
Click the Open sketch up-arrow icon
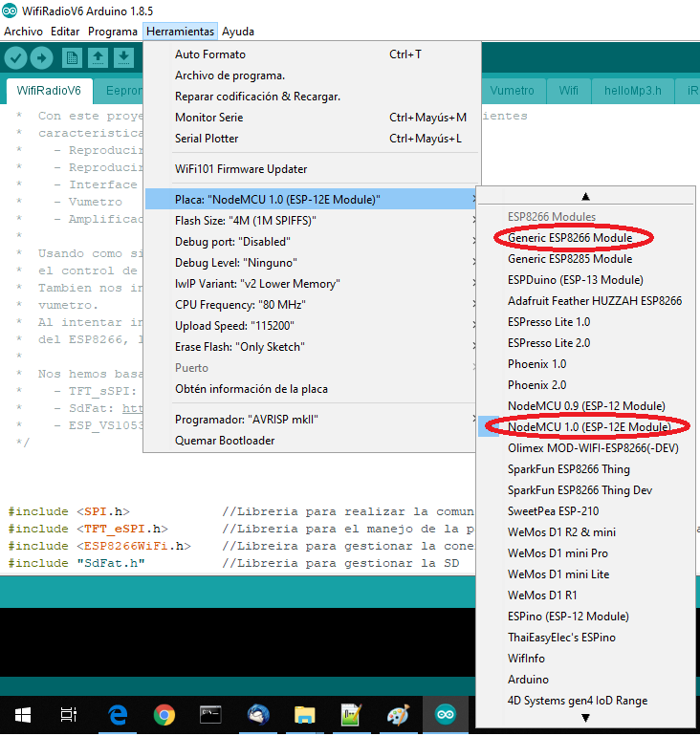pos(98,58)
